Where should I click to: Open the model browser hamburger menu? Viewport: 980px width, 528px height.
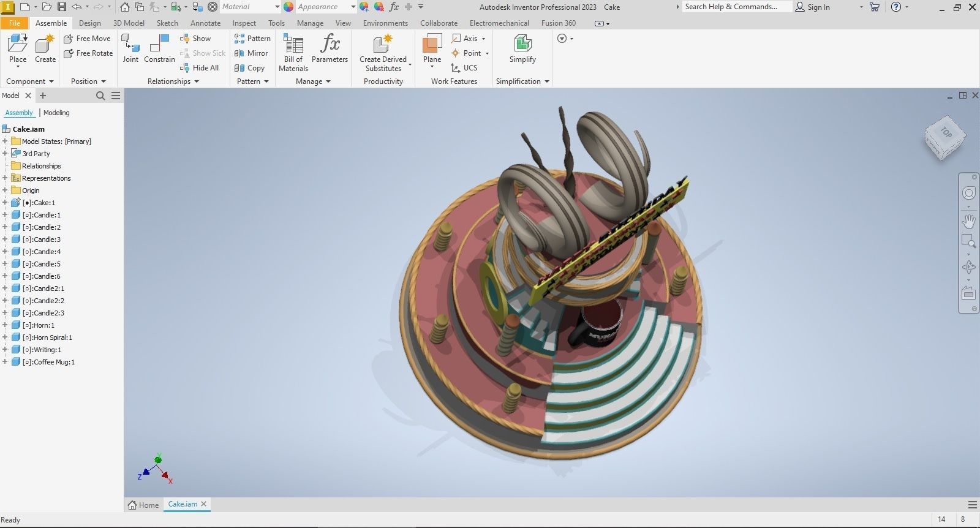click(116, 96)
